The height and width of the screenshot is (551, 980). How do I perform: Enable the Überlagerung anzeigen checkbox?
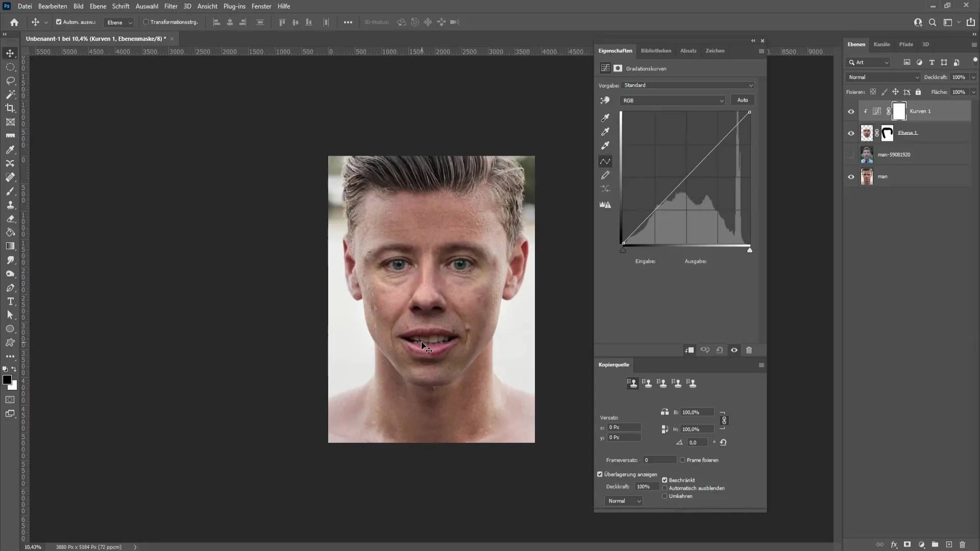pyautogui.click(x=600, y=474)
